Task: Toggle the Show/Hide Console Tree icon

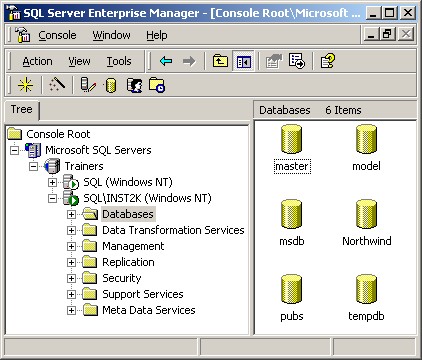Action: (244, 61)
